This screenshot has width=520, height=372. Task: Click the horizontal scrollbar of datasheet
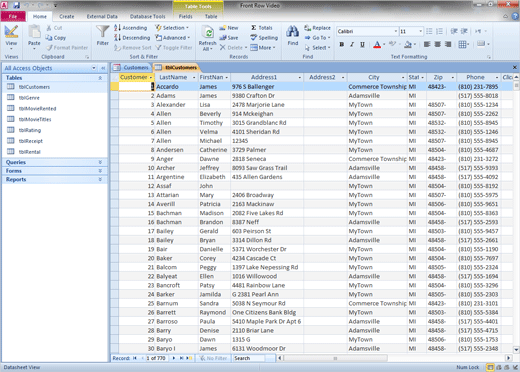coord(335,358)
